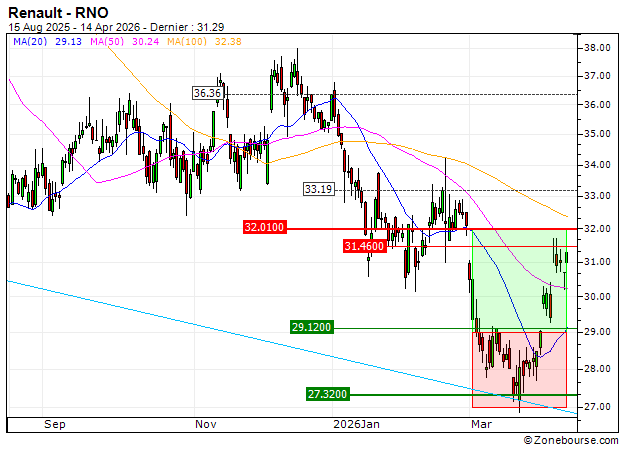This screenshot has width=625, height=450.
Task: Click the 36.36 dashed level label
Action: pos(208,93)
